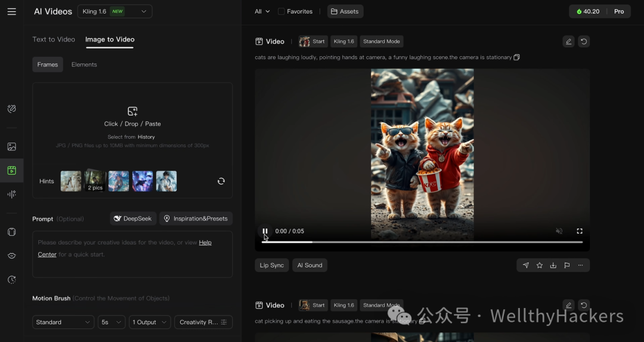Viewport: 644px width, 342px height.
Task: Click Standard Mode tag on first video
Action: click(x=382, y=42)
